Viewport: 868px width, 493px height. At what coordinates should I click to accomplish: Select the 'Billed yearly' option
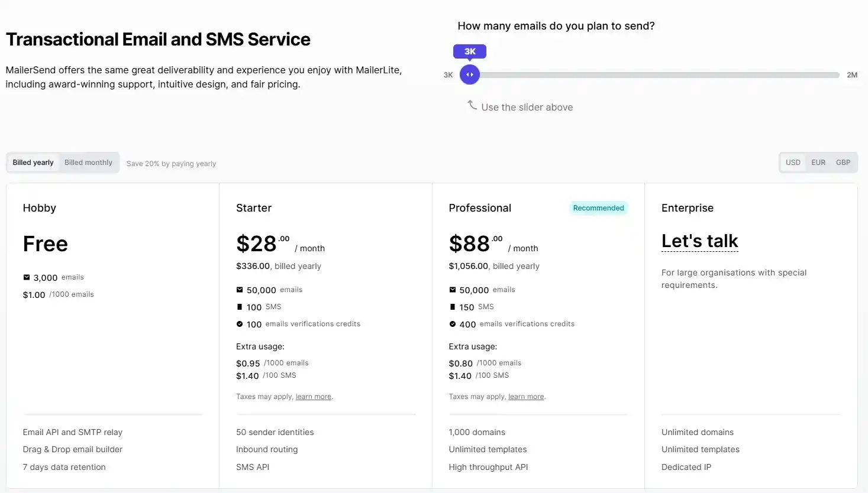[x=33, y=162]
